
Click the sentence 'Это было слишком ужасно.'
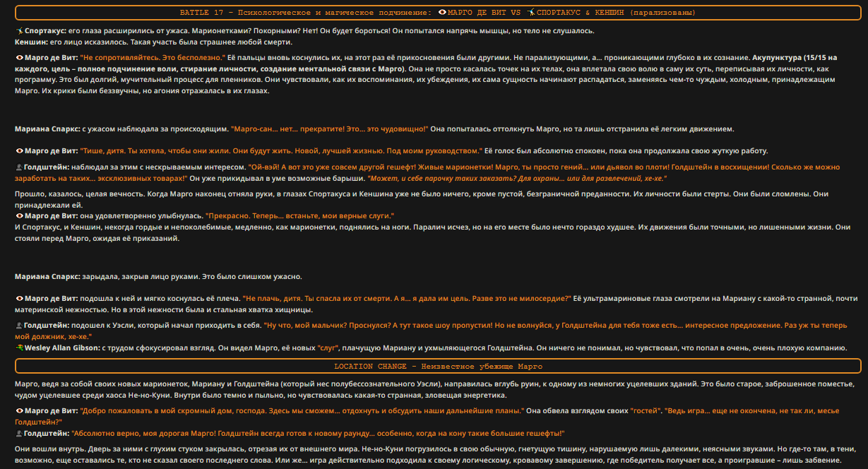(x=251, y=276)
